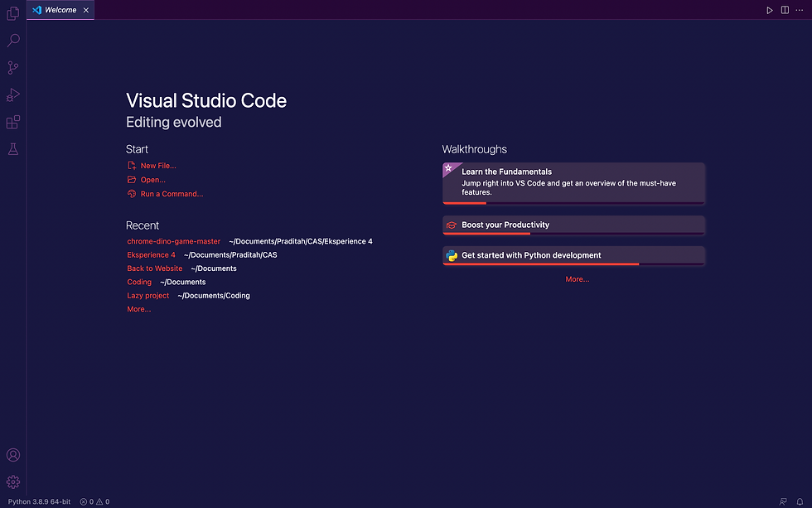The width and height of the screenshot is (812, 508).
Task: Click Python development progress bar
Action: click(573, 264)
